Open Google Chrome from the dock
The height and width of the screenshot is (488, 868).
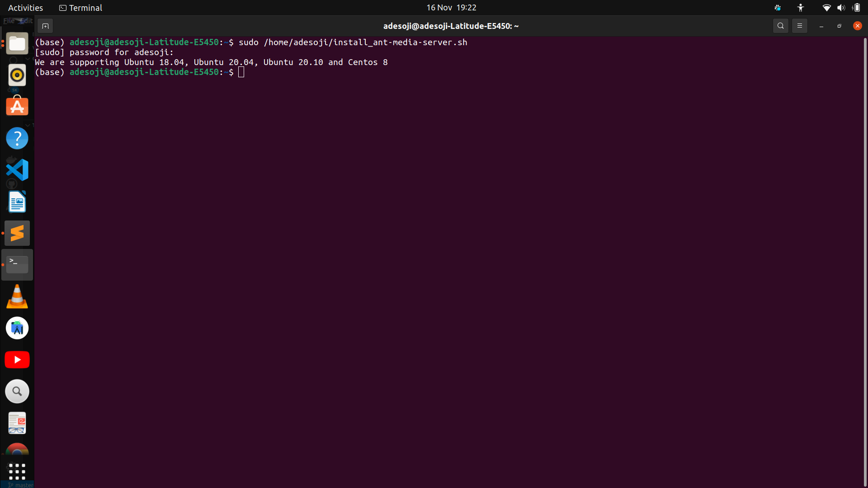click(x=17, y=450)
